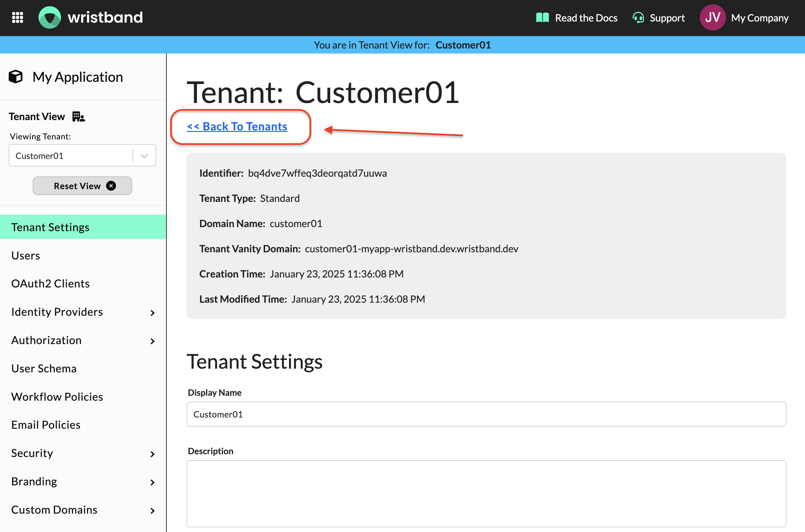
Task: Open the Custom Domains menu label
Action: click(x=54, y=510)
